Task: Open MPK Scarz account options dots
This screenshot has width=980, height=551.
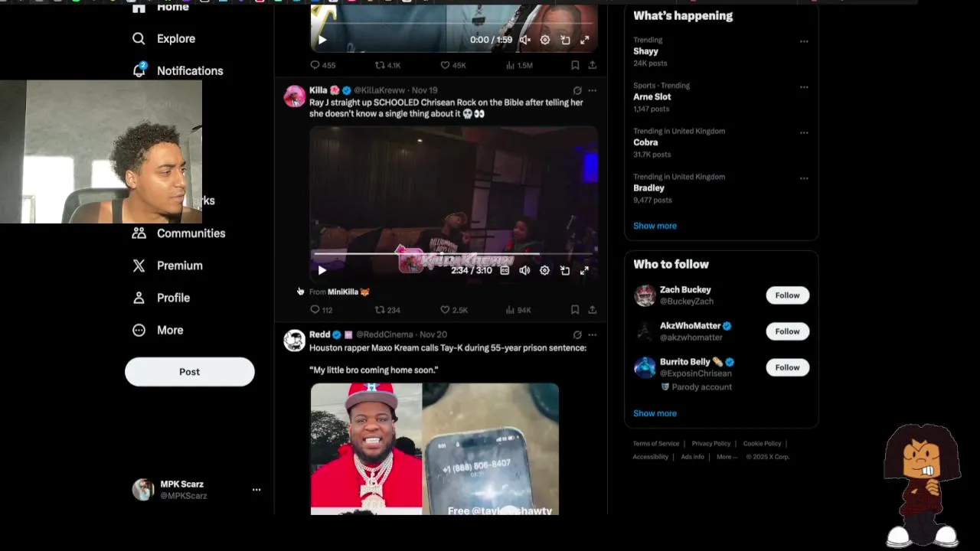Action: (256, 490)
